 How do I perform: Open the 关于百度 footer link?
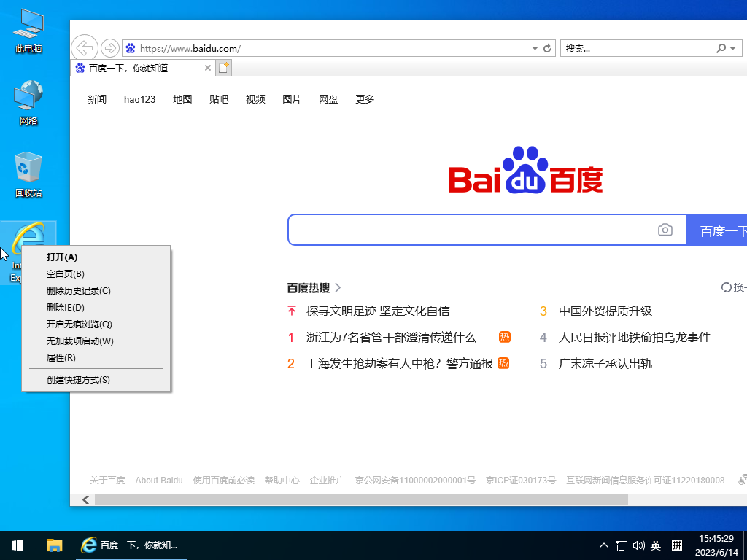[108, 480]
